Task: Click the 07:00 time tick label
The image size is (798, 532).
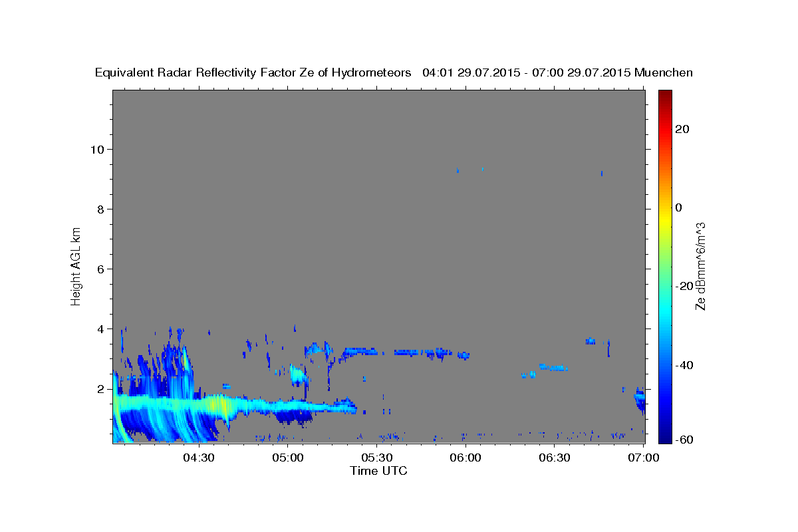Action: (644, 458)
